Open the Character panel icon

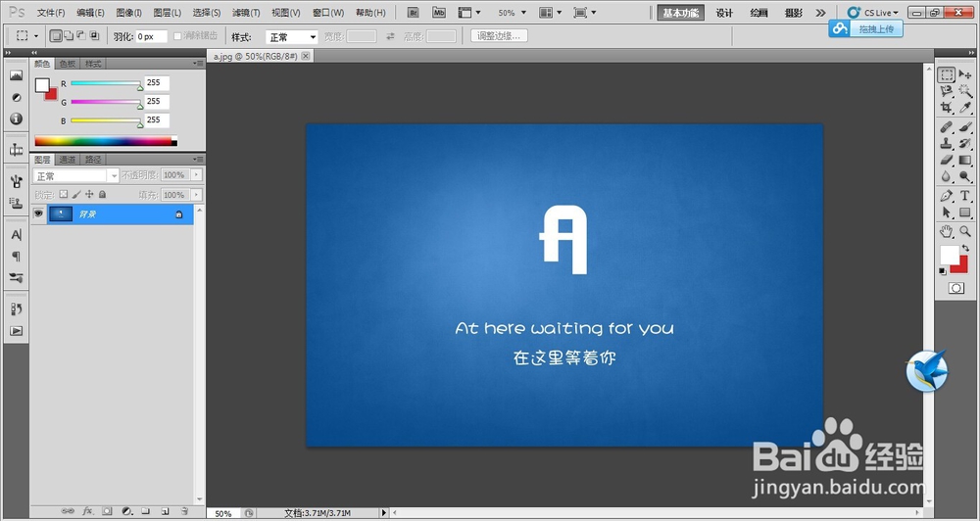17,235
